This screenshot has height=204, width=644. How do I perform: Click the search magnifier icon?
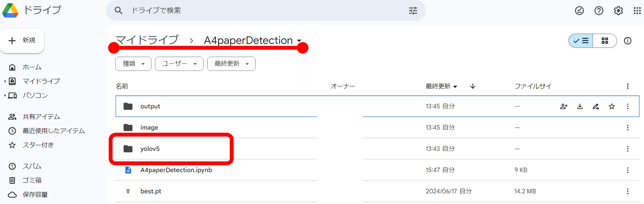pos(118,11)
